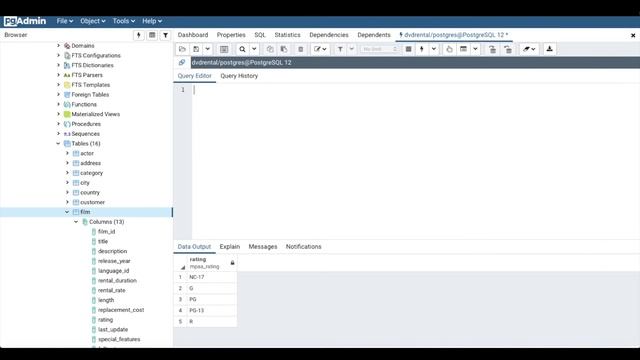This screenshot has width=640, height=360.
Task: Click the Filtered Rows funnel icon in Browser
Action: click(x=165, y=35)
